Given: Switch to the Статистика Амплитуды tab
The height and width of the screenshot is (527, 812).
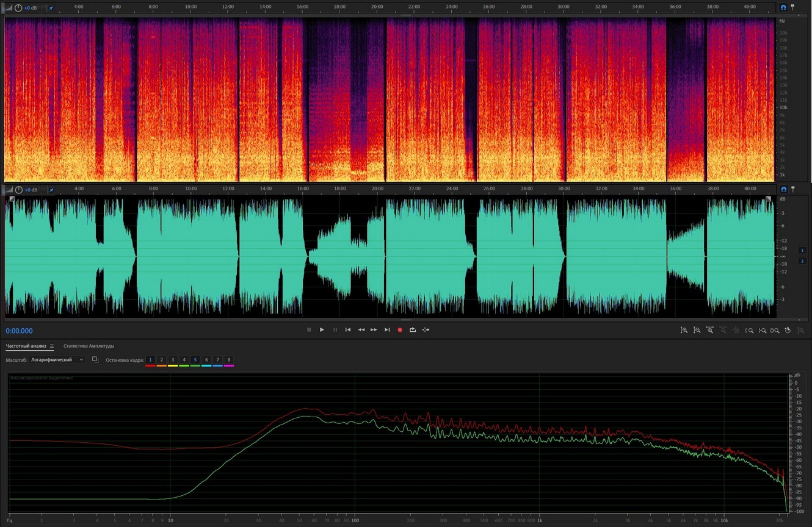Looking at the screenshot, I should tap(89, 346).
